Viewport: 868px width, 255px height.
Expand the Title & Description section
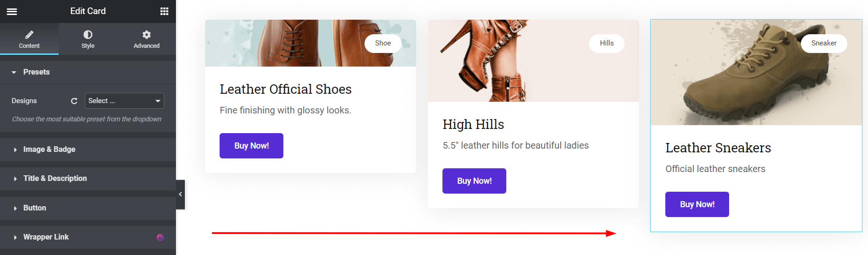tap(55, 179)
